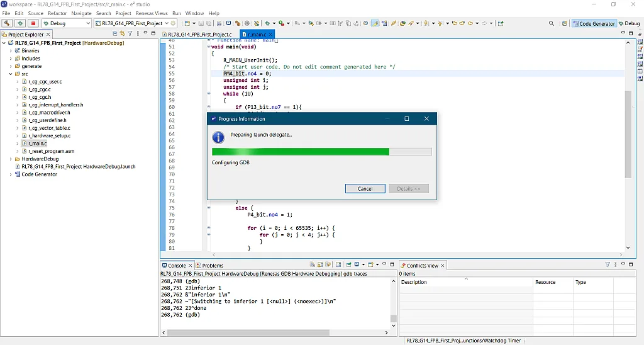Open the File menu
The height and width of the screenshot is (345, 644).
click(6, 13)
